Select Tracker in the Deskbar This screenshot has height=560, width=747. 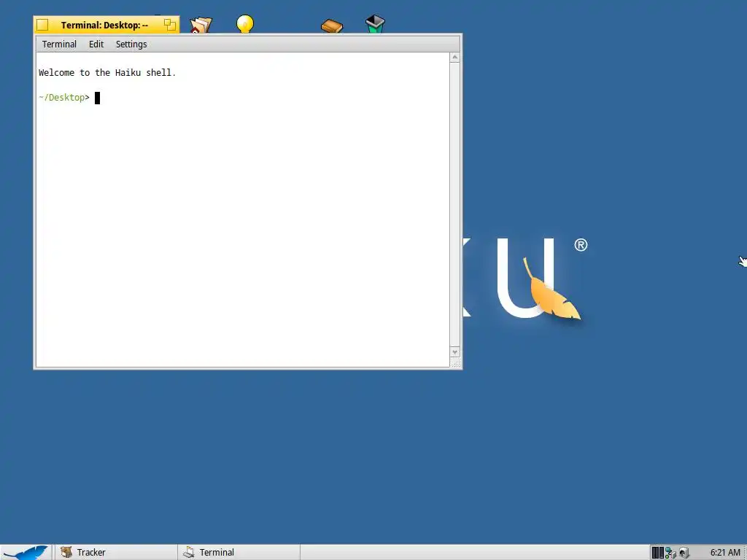(115, 553)
